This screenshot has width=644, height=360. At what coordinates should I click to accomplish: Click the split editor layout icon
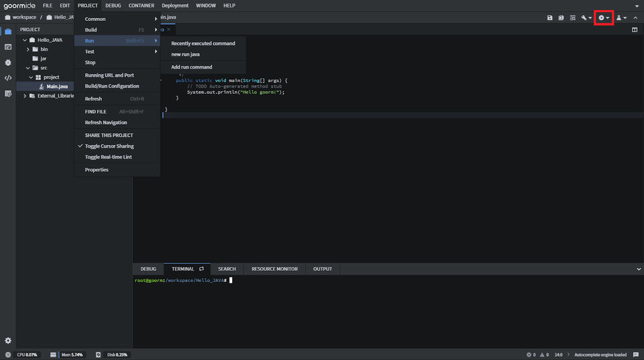coord(635,30)
